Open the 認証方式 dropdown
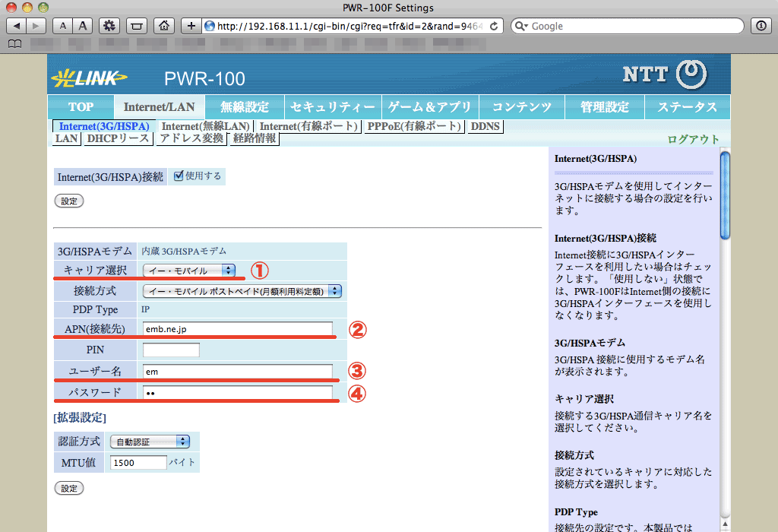The width and height of the screenshot is (778, 532). pyautogui.click(x=150, y=442)
